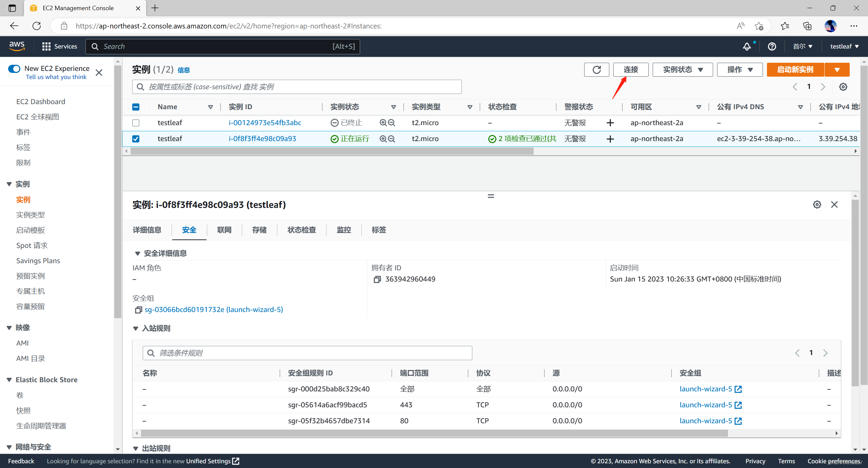This screenshot has height=468, width=868.
Task: Switch to the 联网 tab
Action: [x=224, y=230]
